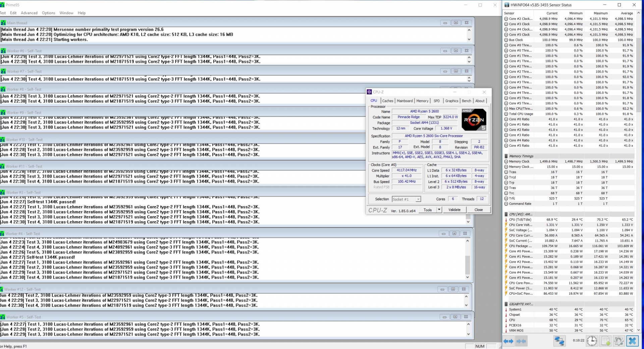Viewport: 644px width, 349px height.
Task: Click the clock reset-timer icon in HWiNFO
Action: point(592,341)
